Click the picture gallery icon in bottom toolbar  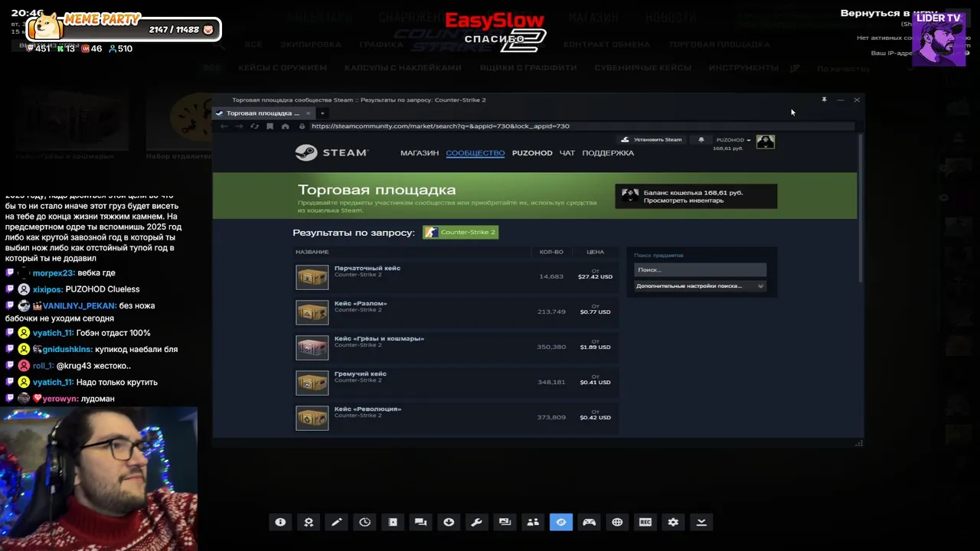[x=505, y=522]
